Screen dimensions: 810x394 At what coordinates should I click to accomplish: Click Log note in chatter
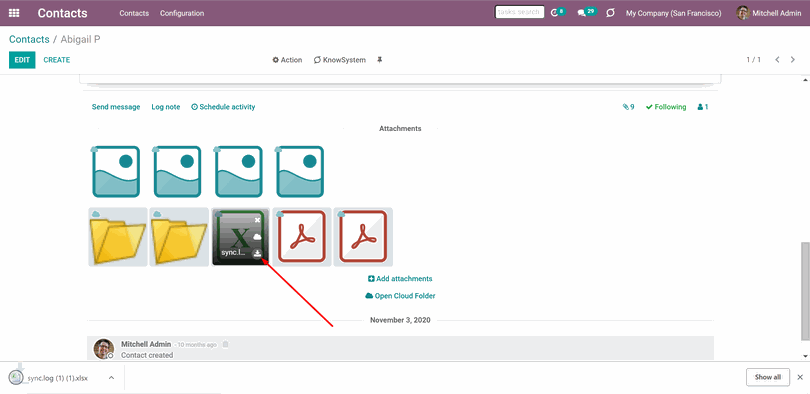click(x=166, y=107)
